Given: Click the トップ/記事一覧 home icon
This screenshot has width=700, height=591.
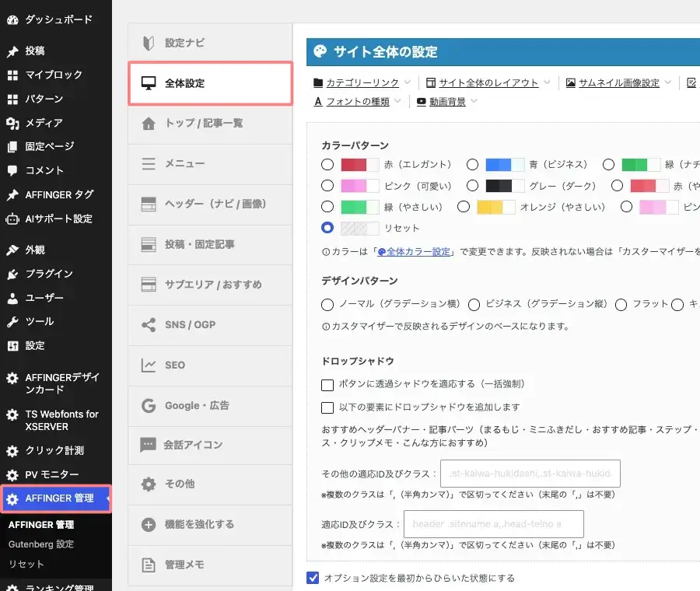Looking at the screenshot, I should coord(149,123).
